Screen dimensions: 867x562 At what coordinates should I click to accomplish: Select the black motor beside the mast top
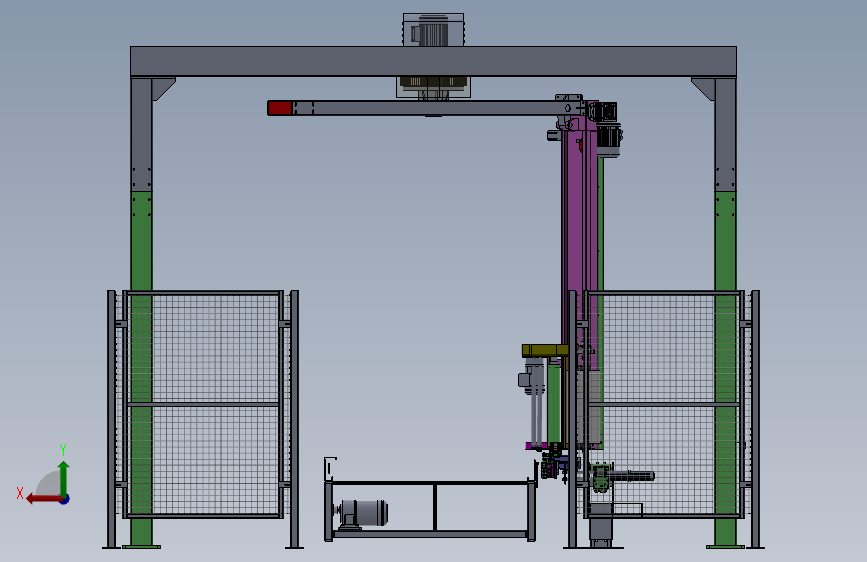coord(609,139)
